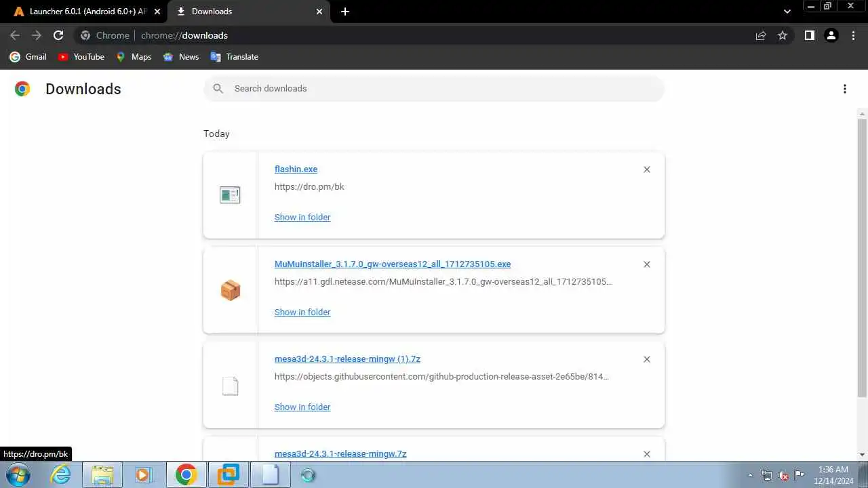Go forward in Chrome
The width and height of the screenshot is (868, 488).
(37, 35)
